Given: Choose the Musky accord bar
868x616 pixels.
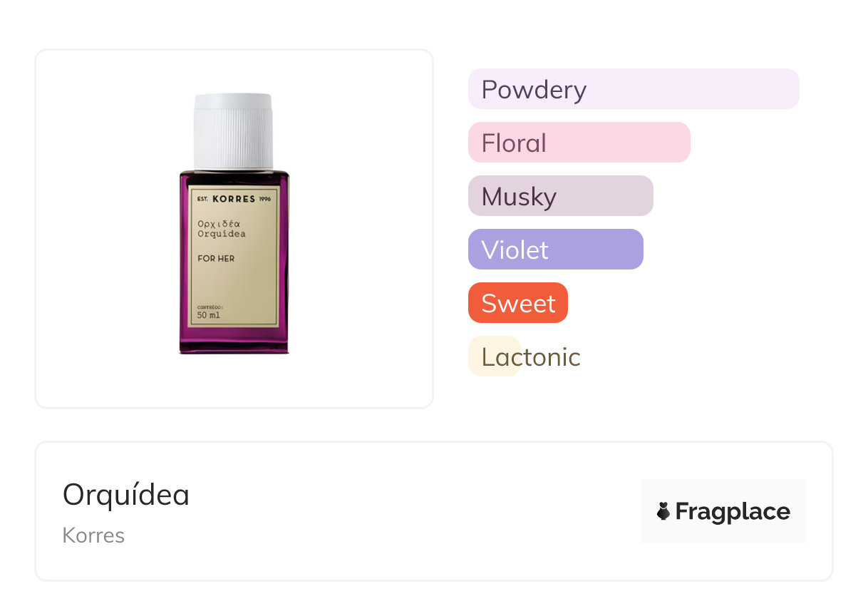Looking at the screenshot, I should (x=561, y=196).
